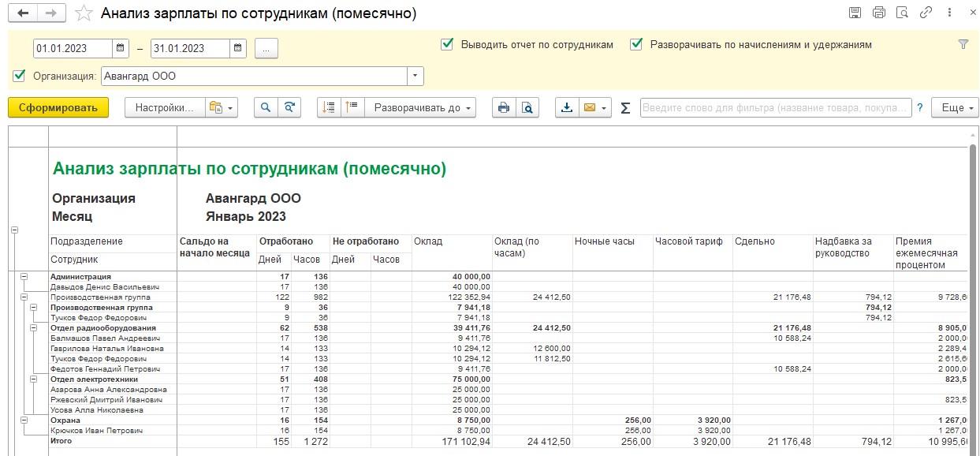
Task: Click the '...' period selection button
Action: tap(266, 48)
